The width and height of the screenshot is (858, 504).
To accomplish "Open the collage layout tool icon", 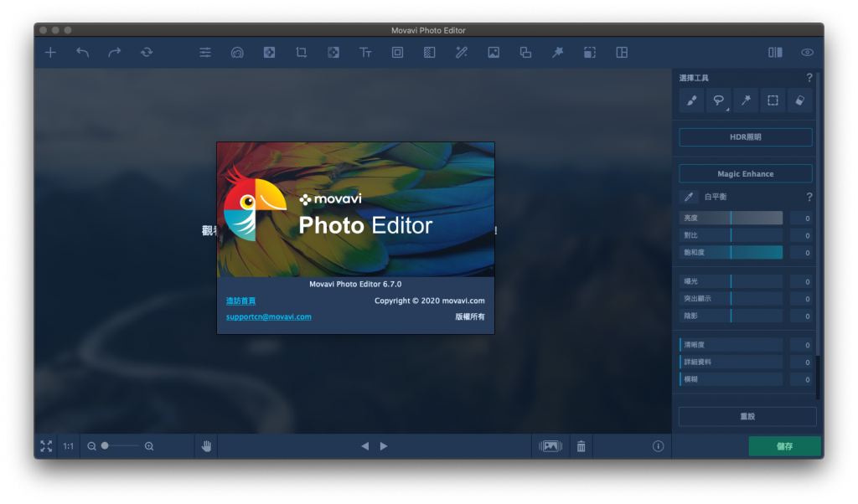I will click(622, 53).
